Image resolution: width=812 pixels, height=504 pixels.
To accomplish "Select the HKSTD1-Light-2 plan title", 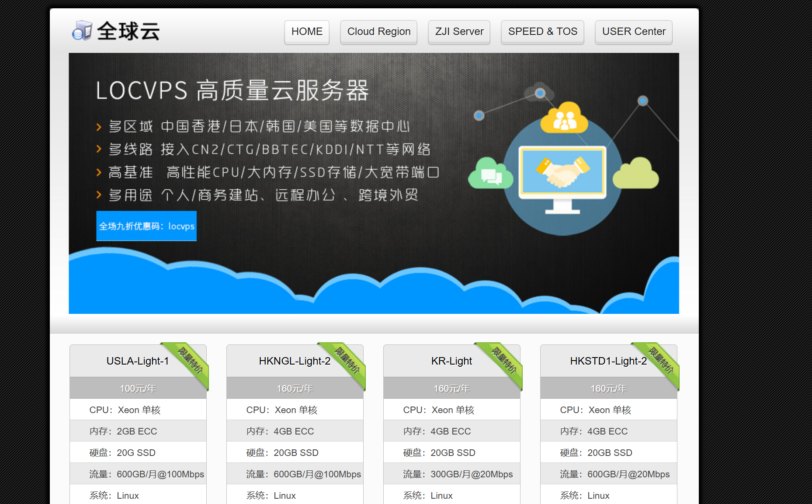I will (608, 361).
